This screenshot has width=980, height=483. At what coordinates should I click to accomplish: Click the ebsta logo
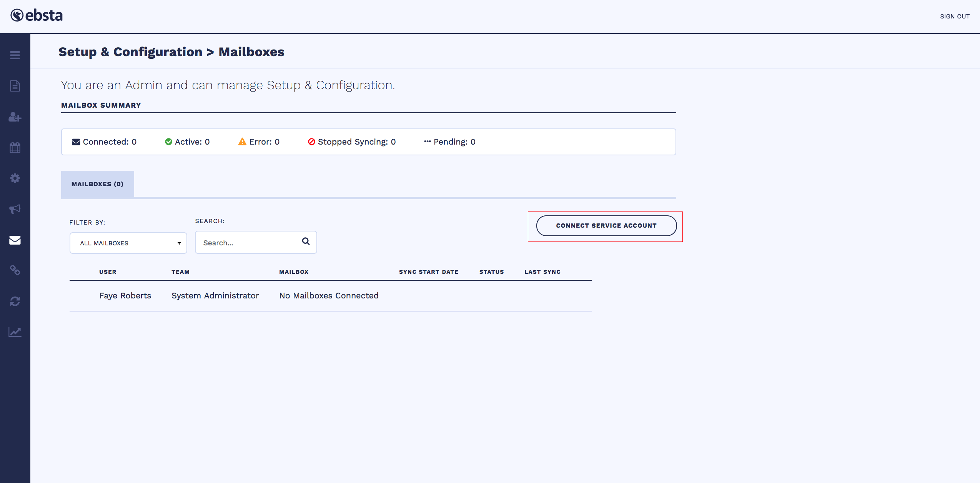37,15
